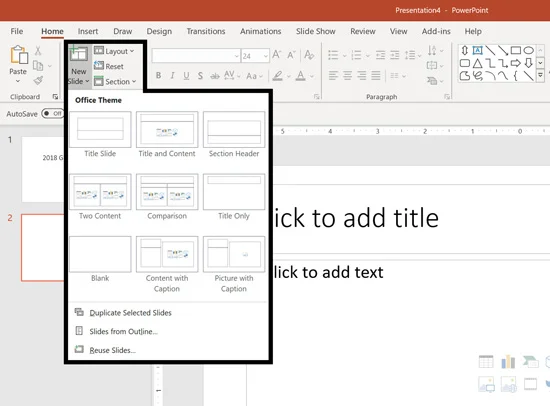Open the Animations tab
This screenshot has height=406, width=550.
tap(261, 31)
